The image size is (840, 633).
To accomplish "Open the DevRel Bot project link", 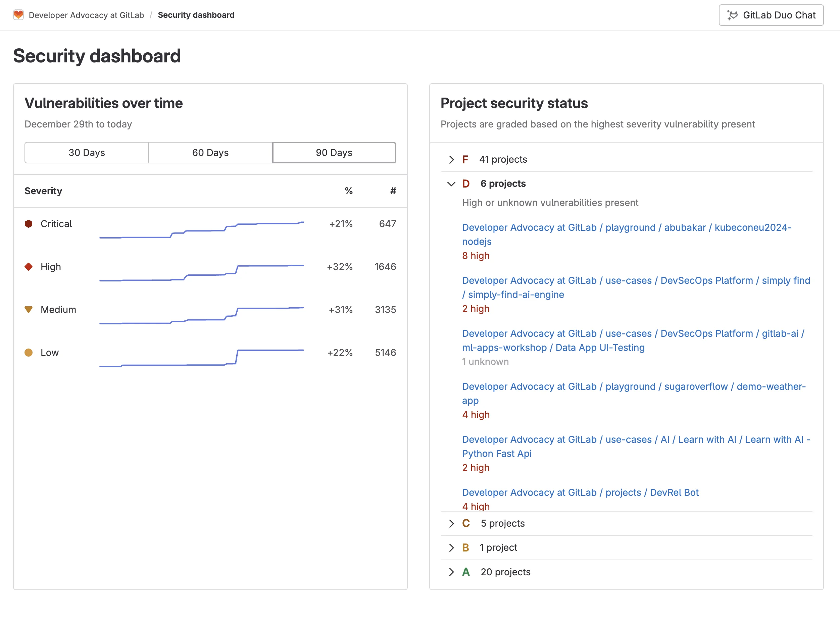I will pos(580,492).
